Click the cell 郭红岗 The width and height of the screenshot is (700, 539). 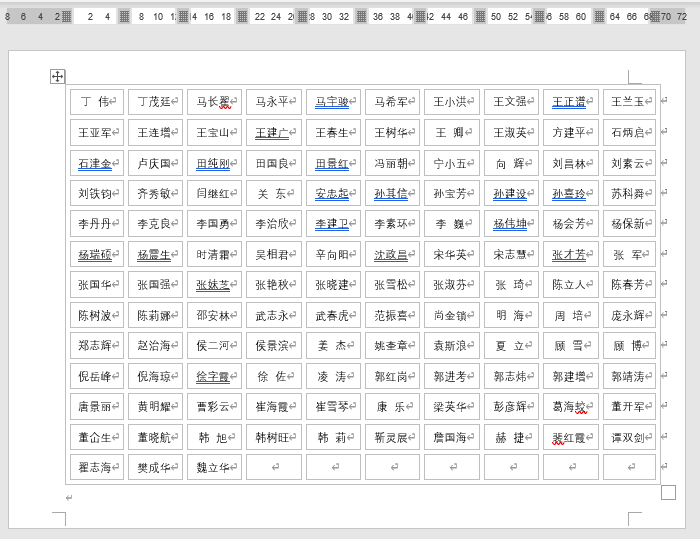(392, 376)
